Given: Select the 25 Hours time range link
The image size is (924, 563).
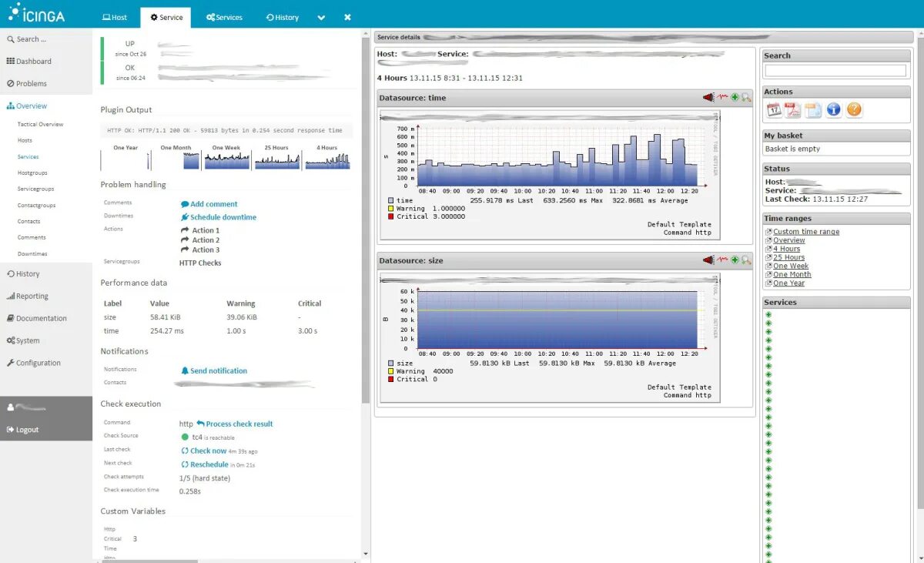Looking at the screenshot, I should 789,257.
